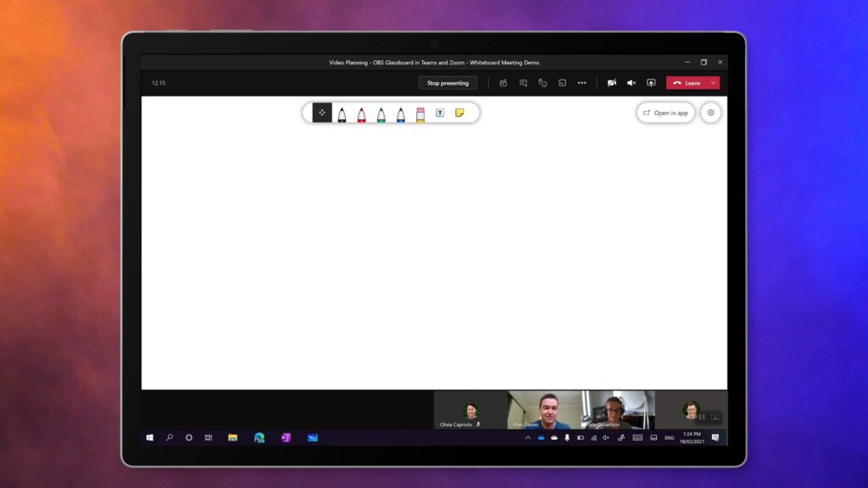Toggle the share content tray
Viewport: 868px width, 488px height.
click(651, 83)
